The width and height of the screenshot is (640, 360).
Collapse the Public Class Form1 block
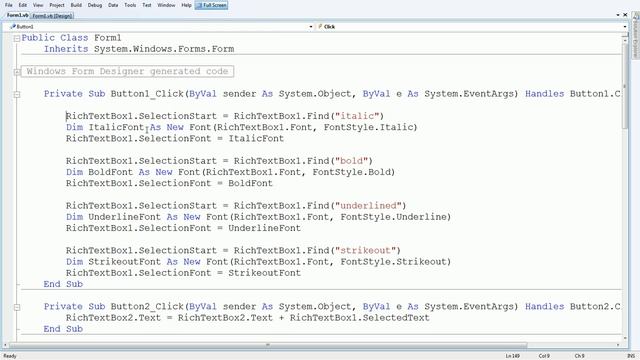pos(17,38)
